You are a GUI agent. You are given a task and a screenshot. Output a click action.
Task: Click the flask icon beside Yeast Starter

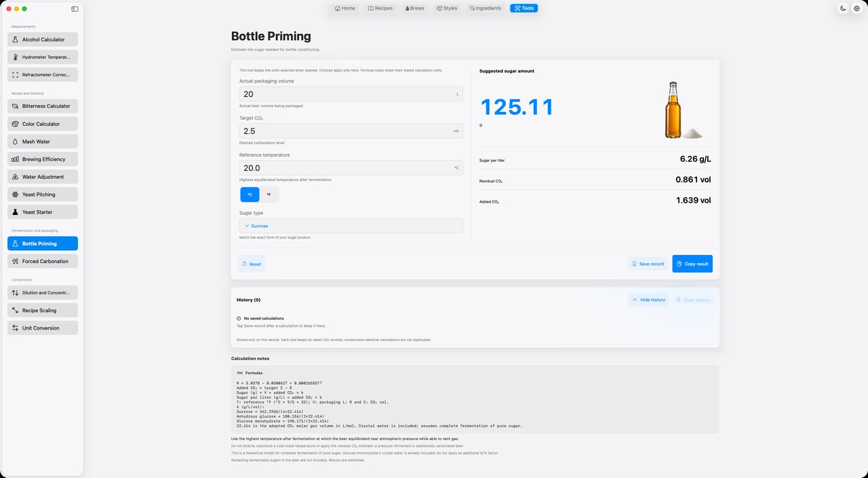pyautogui.click(x=16, y=212)
